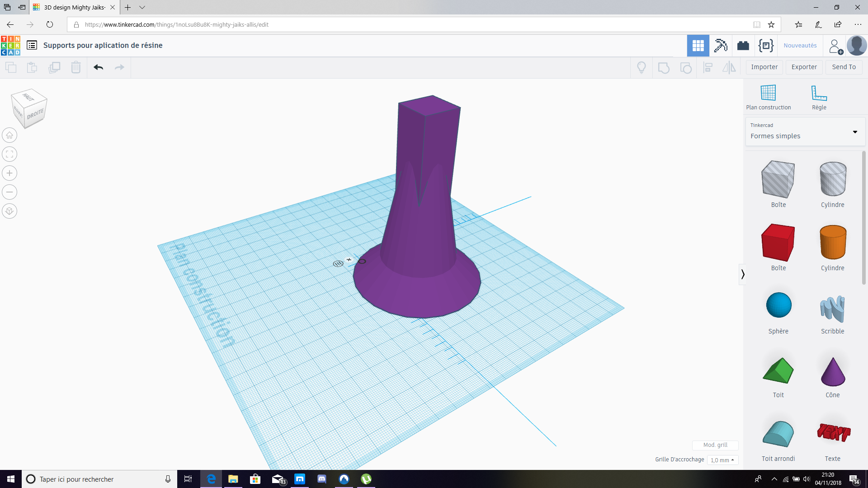Select the Plan construction workplane tool

pyautogui.click(x=768, y=97)
